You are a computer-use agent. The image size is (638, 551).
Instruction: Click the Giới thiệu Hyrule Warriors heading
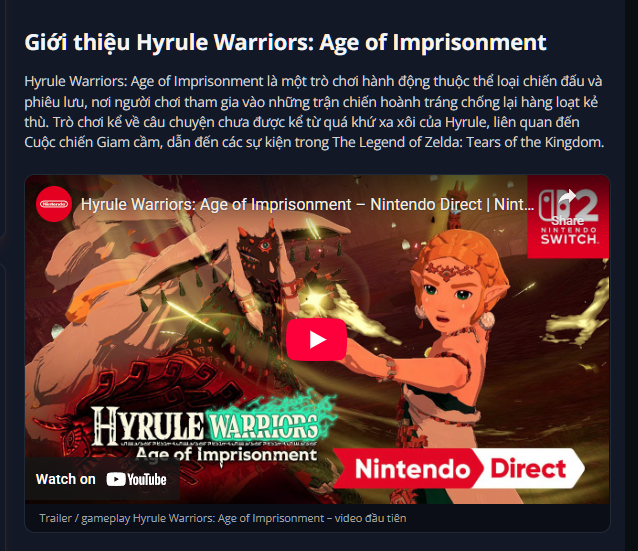[285, 42]
